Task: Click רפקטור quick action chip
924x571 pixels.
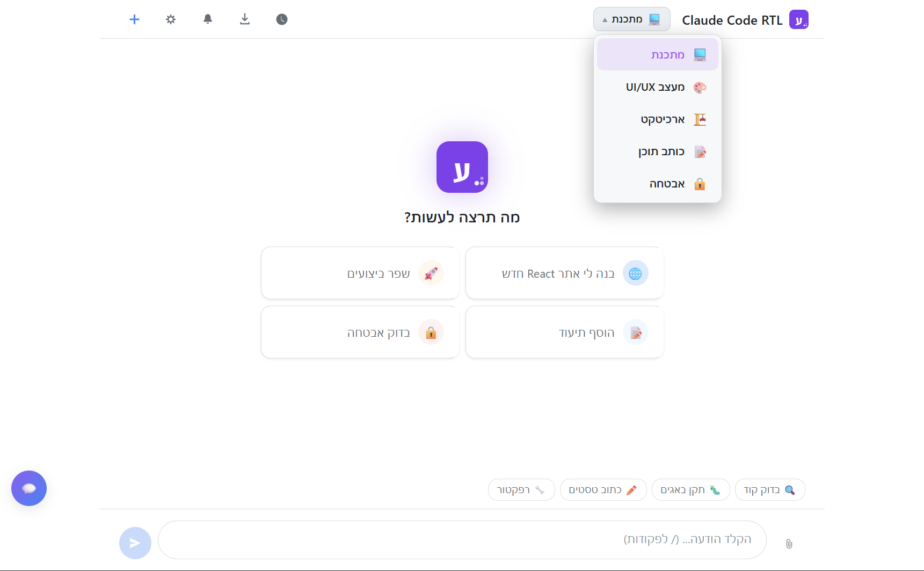Action: point(521,489)
